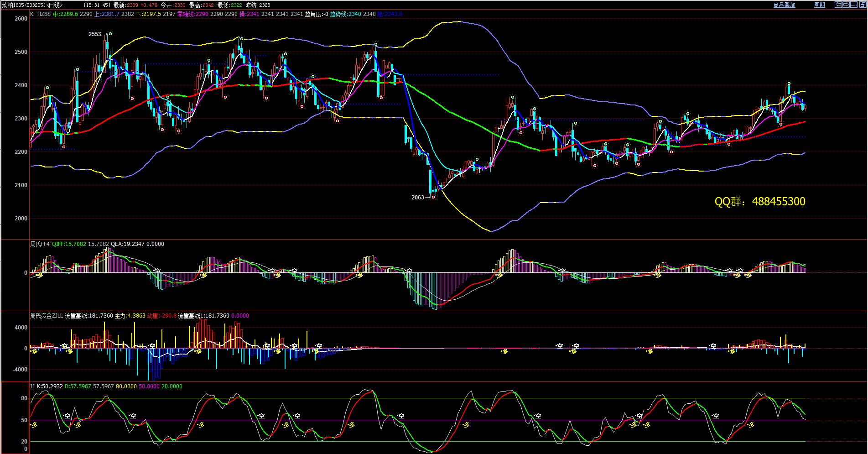Click the 4000 axis label in ZJLL panel
Screen dimensions: 868x454
tap(21, 328)
